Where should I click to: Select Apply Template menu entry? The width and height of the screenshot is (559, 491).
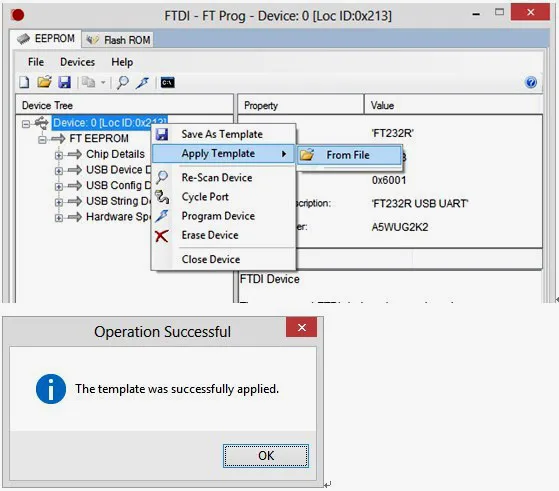click(x=224, y=154)
